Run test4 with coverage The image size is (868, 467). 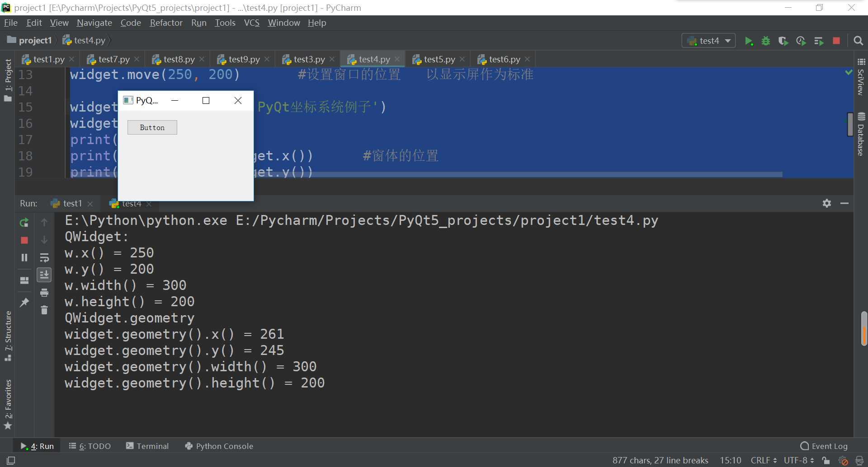[783, 41]
